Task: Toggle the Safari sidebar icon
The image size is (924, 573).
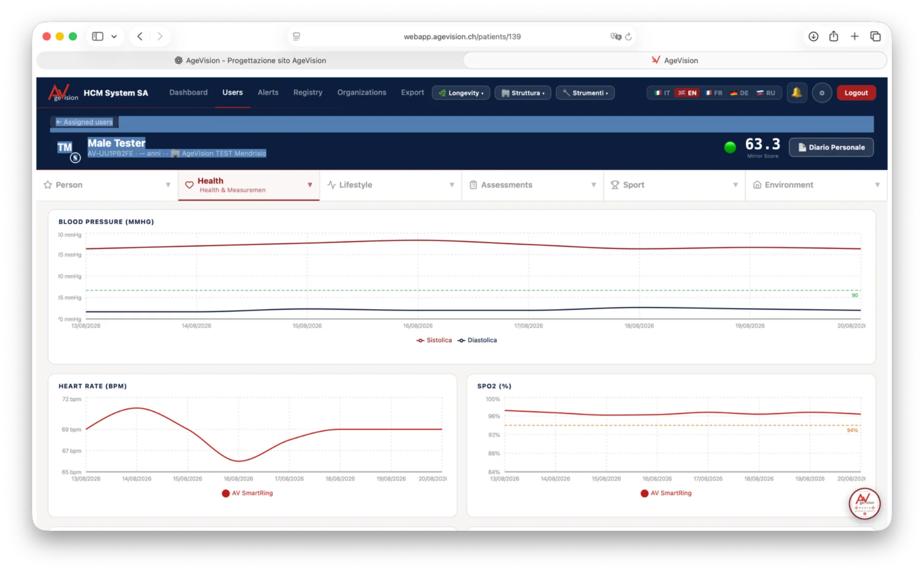Action: tap(98, 36)
